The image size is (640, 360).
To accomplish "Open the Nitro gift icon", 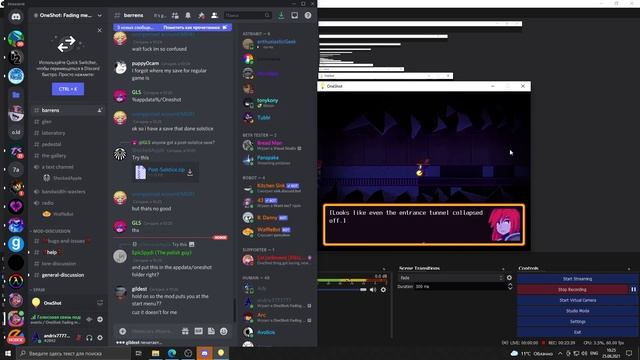I will [185, 331].
